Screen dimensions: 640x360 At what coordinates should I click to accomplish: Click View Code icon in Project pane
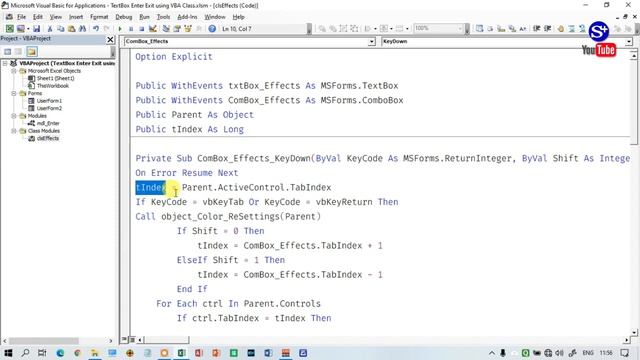pos(7,52)
